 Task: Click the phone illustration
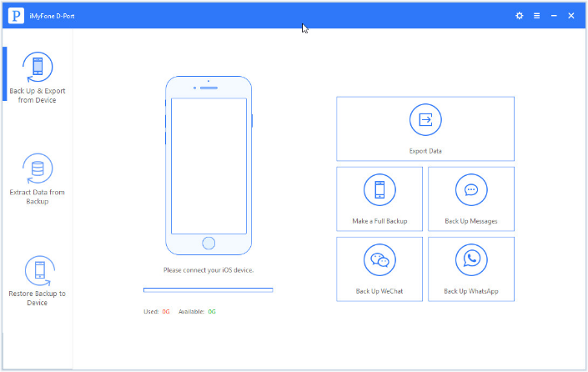tap(209, 165)
